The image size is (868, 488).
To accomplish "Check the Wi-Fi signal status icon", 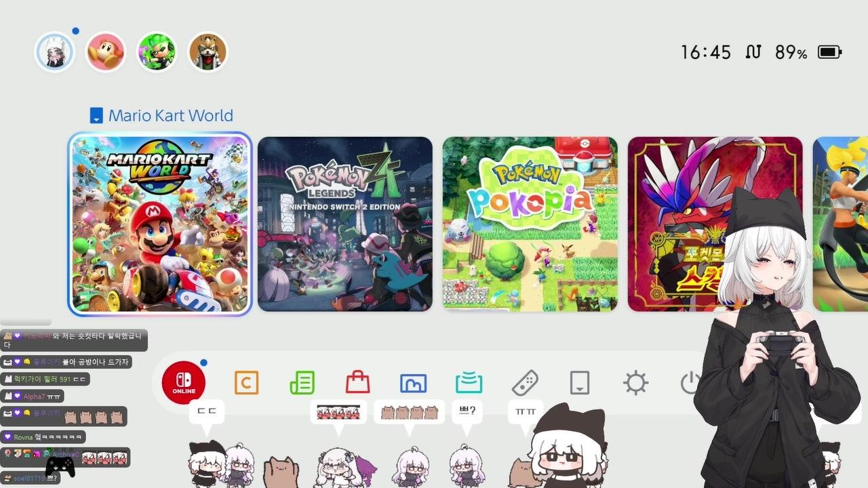I will click(x=753, y=52).
